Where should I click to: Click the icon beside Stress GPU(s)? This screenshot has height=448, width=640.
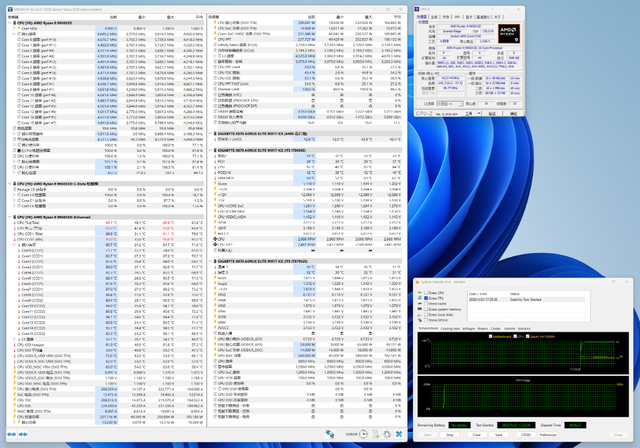point(420,320)
